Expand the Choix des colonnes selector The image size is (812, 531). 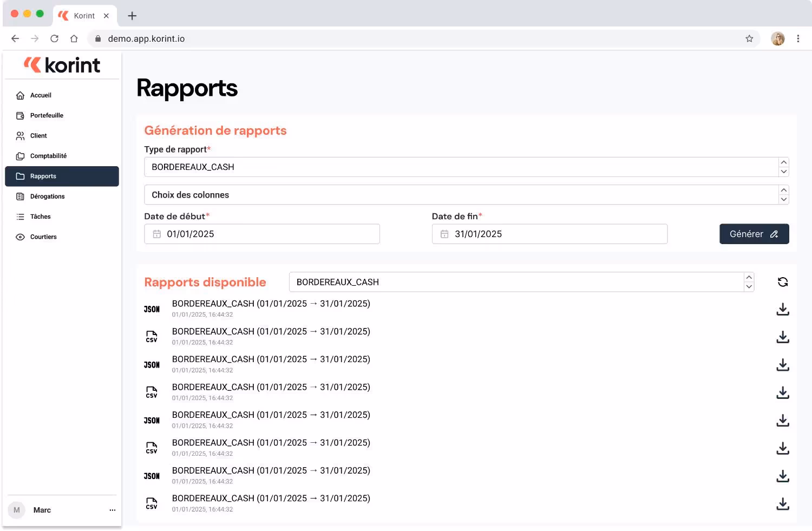pyautogui.click(x=783, y=194)
